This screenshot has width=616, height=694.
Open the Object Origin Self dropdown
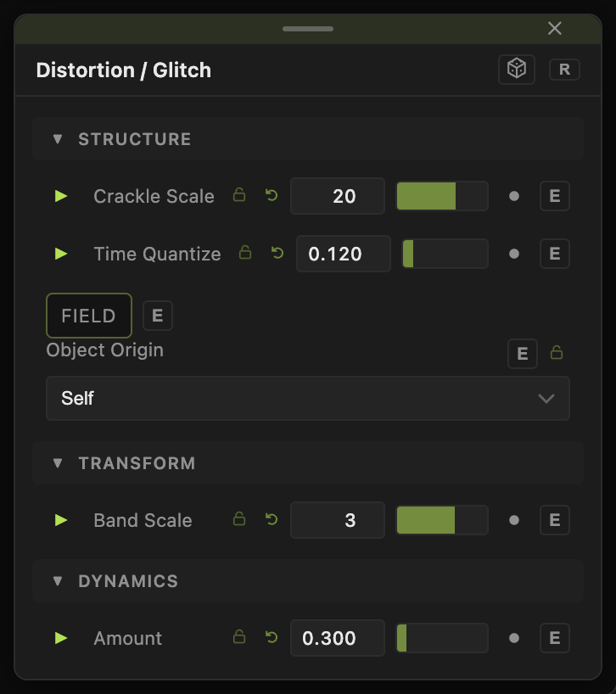click(x=308, y=399)
